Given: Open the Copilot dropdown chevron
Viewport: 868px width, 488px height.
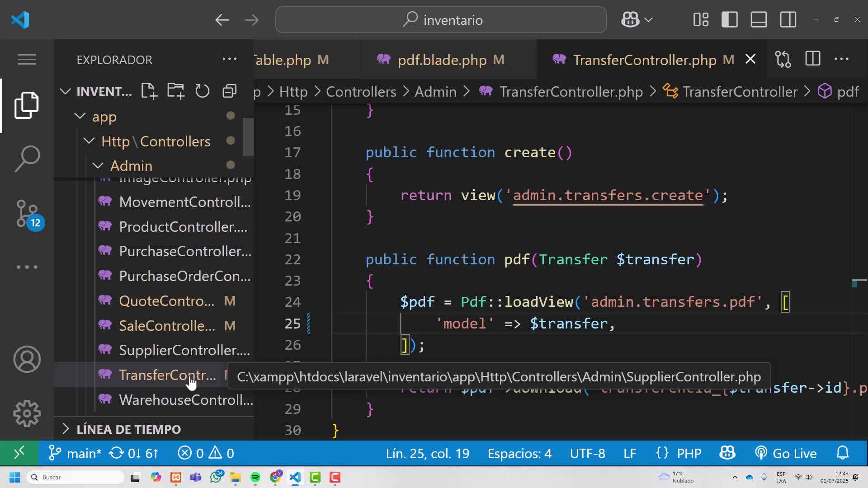Looking at the screenshot, I should pyautogui.click(x=648, y=20).
